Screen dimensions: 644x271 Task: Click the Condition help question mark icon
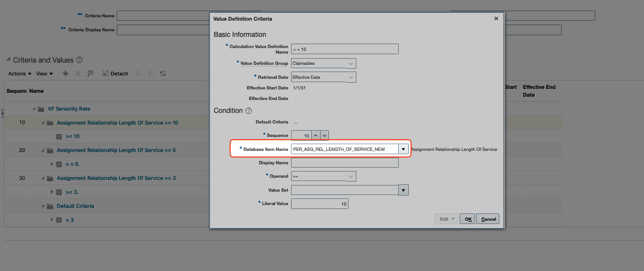click(249, 111)
